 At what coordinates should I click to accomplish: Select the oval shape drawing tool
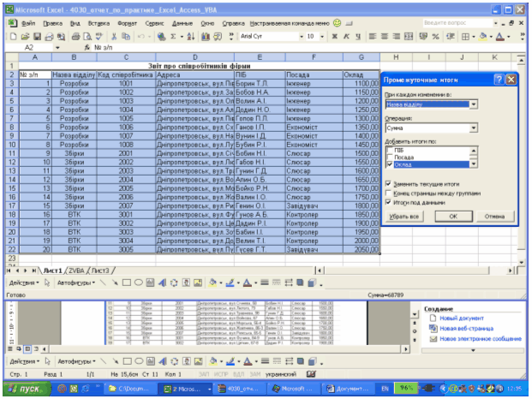(x=139, y=281)
